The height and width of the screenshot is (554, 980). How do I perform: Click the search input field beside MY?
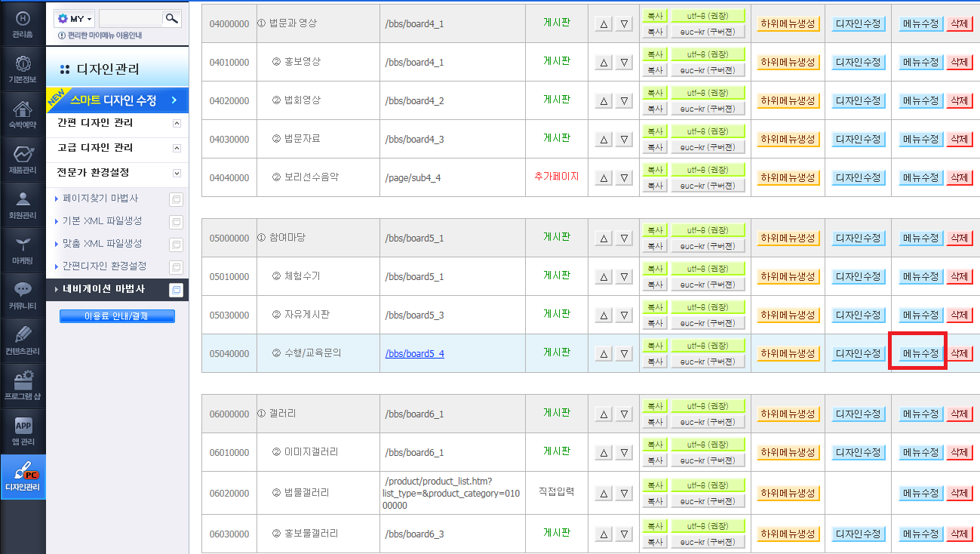[131, 18]
